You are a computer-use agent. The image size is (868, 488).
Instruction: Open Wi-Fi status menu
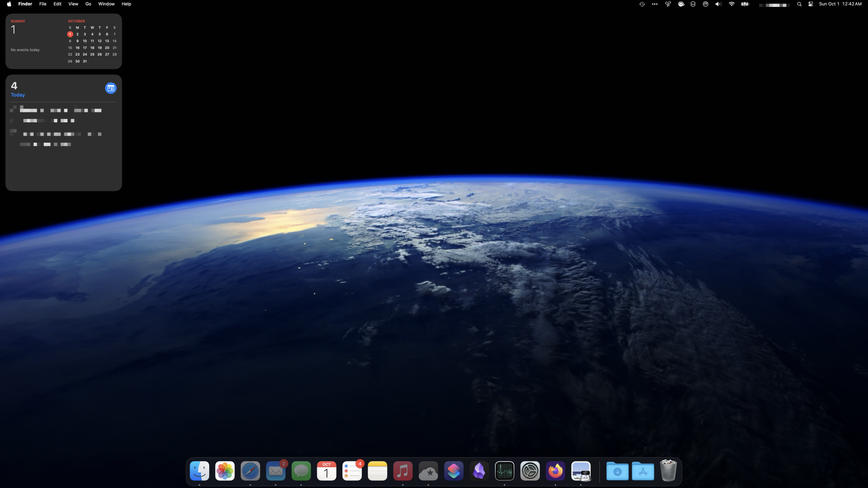click(732, 4)
